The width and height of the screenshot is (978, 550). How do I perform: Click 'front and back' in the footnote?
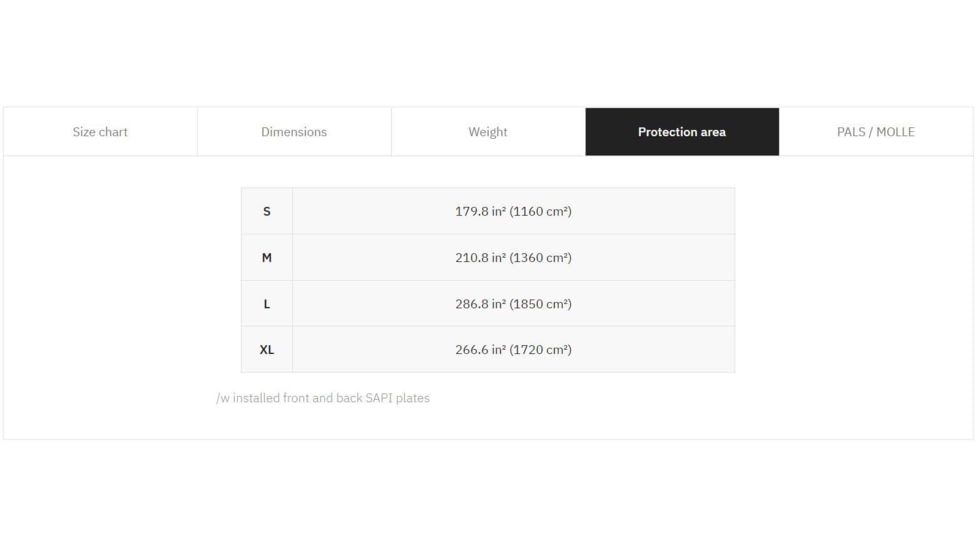click(324, 398)
